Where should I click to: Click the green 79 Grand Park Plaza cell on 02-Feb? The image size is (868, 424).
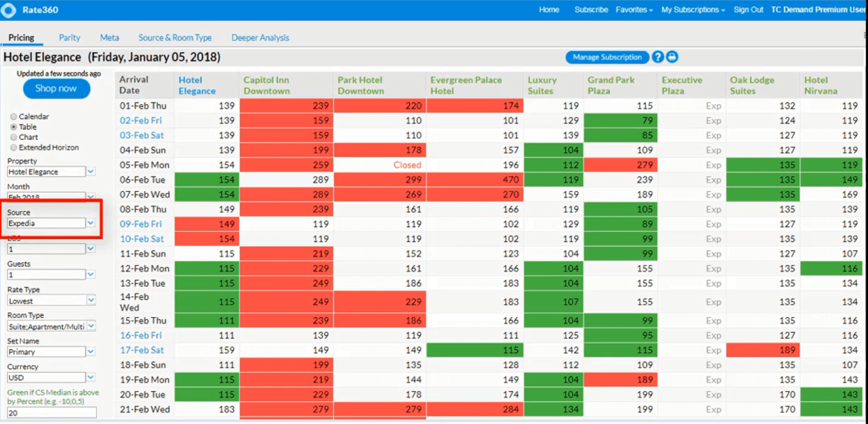[620, 121]
